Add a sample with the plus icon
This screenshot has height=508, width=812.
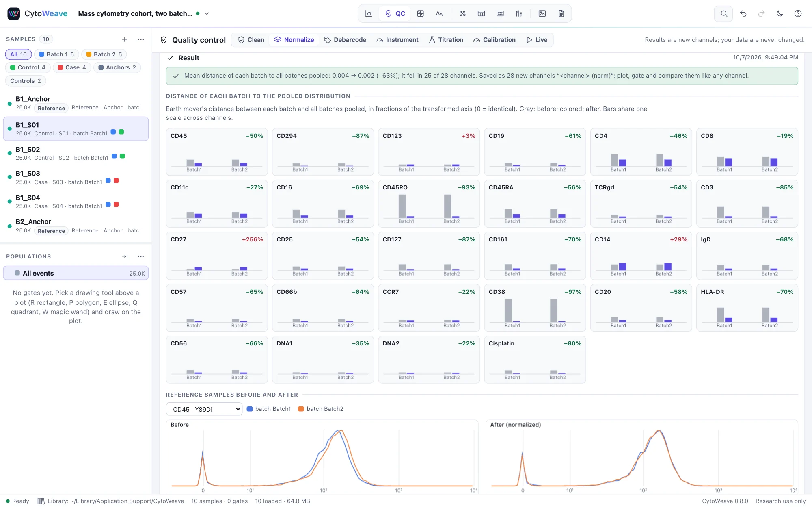125,39
